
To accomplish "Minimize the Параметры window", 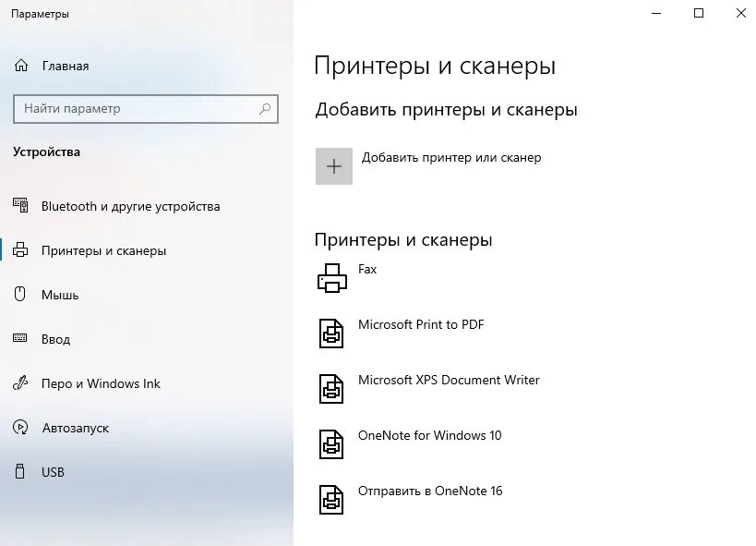I will pos(656,14).
